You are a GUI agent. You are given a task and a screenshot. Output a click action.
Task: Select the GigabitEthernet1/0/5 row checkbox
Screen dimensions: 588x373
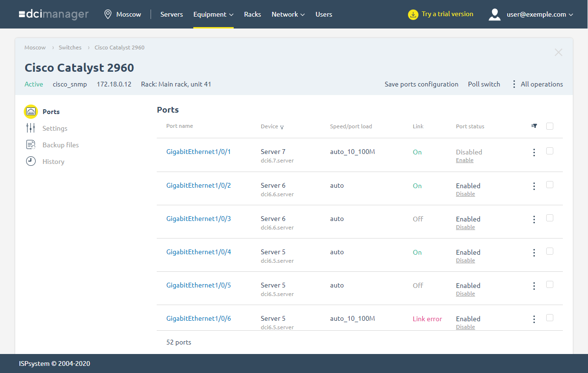click(x=550, y=284)
